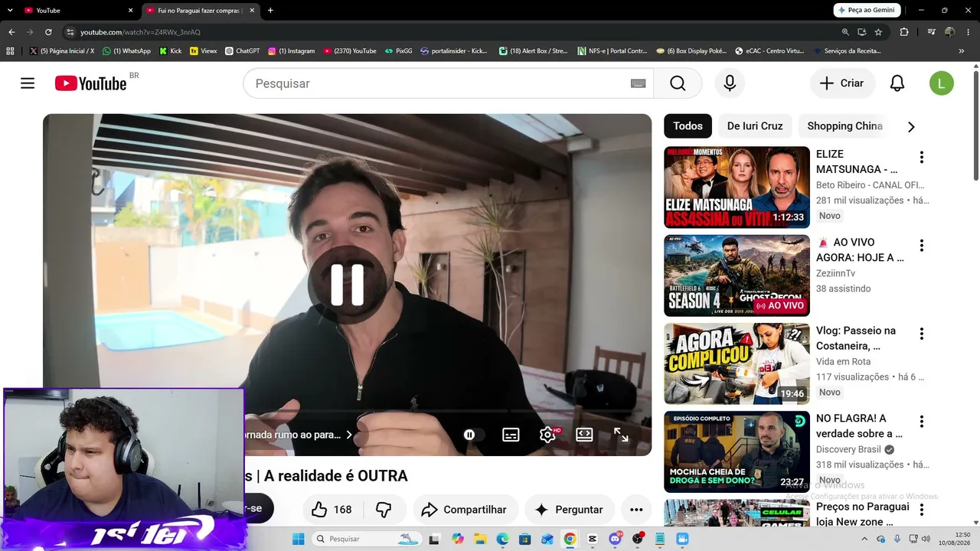Select the Shopping China chip
This screenshot has width=980, height=551.
tap(844, 126)
